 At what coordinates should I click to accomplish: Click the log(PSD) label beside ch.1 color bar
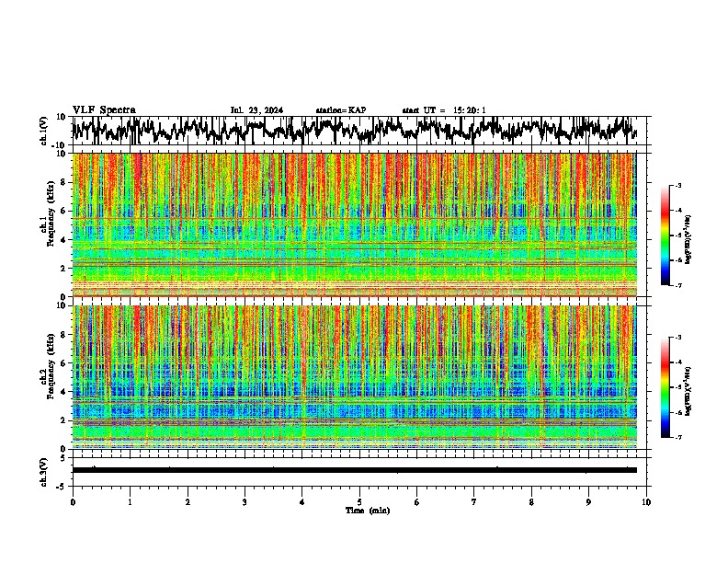pos(688,239)
